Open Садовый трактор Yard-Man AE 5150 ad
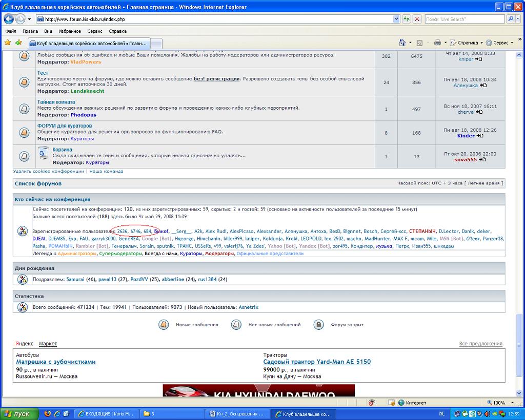This screenshot has height=420, width=525. (x=317, y=362)
